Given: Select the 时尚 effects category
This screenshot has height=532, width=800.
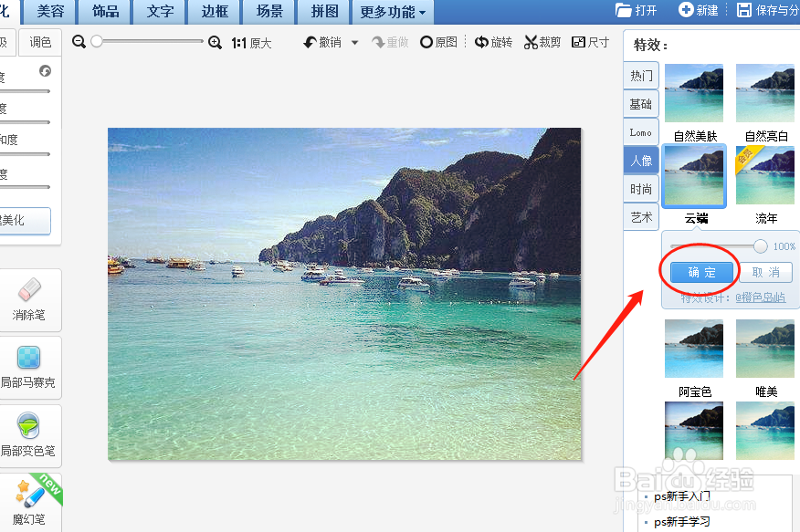Looking at the screenshot, I should pos(641,189).
